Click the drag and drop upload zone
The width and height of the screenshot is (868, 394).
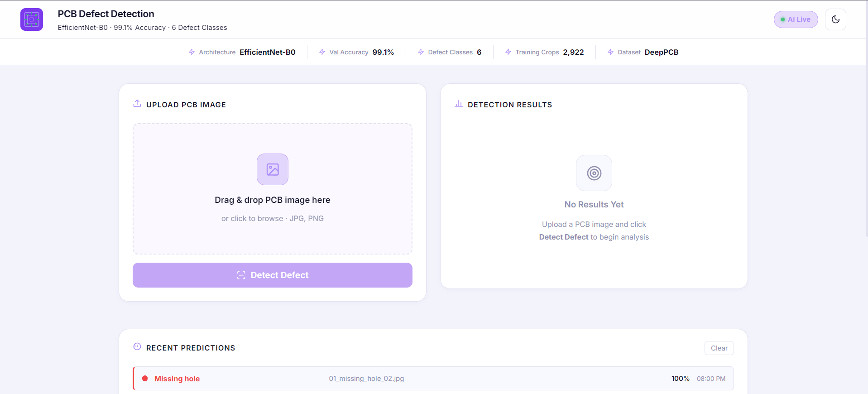point(273,189)
